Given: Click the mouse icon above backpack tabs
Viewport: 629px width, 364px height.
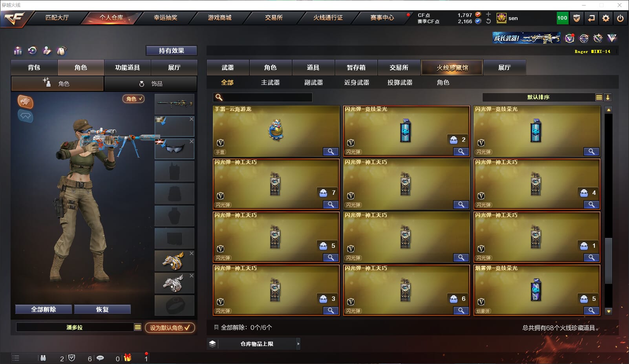Looking at the screenshot, I should (x=62, y=51).
